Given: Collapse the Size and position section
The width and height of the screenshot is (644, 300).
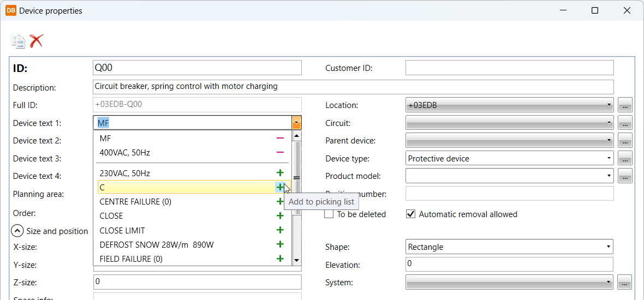Looking at the screenshot, I should (17, 231).
